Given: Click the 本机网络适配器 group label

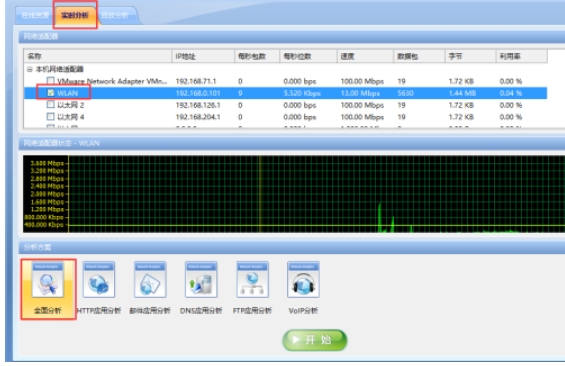Looking at the screenshot, I should coord(60,69).
